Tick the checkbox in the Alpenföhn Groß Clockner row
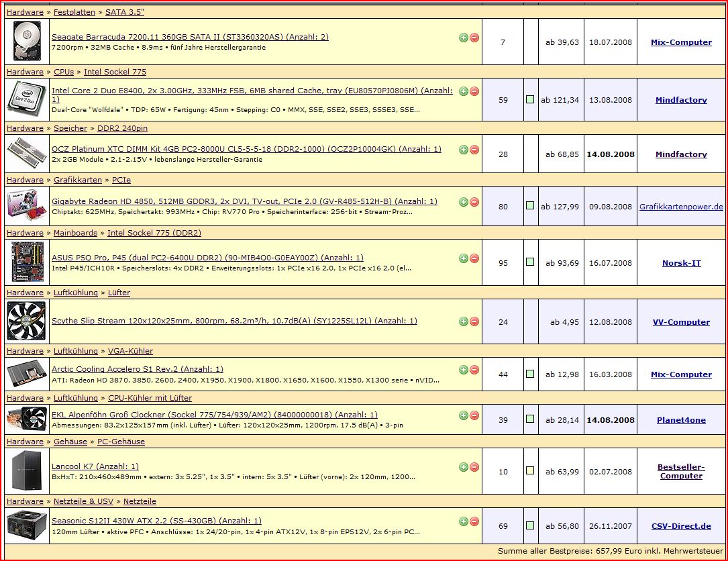The width and height of the screenshot is (728, 561). tap(530, 419)
